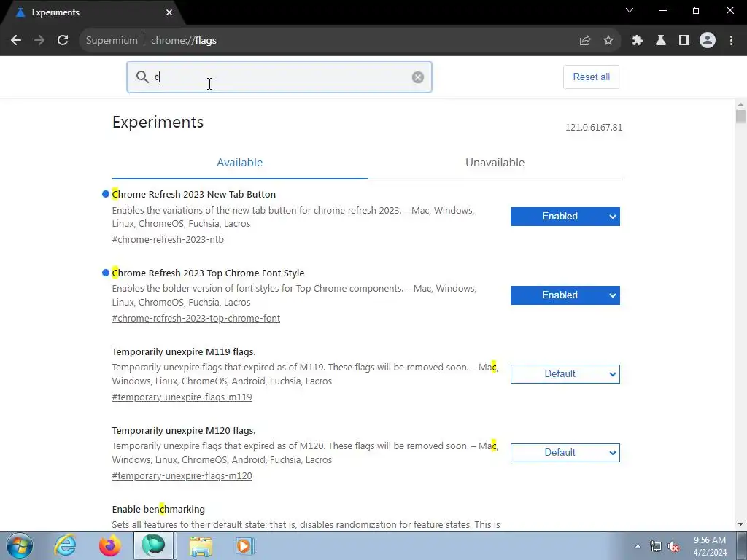Click the page scrollbar thumb

(740, 116)
